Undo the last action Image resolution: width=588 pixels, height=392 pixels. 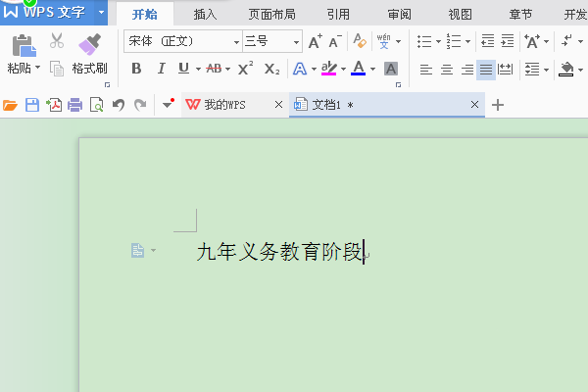tap(119, 105)
